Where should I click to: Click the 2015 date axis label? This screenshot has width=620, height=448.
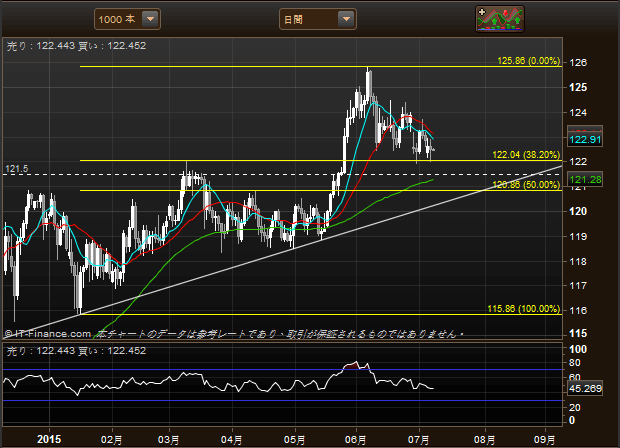tap(49, 439)
